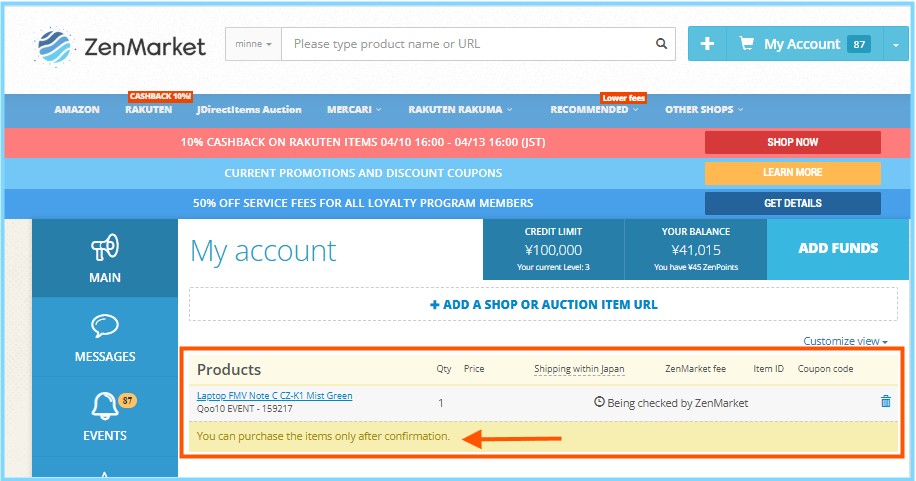
Task: Open the Main megaphone sidebar item
Action: (x=105, y=258)
